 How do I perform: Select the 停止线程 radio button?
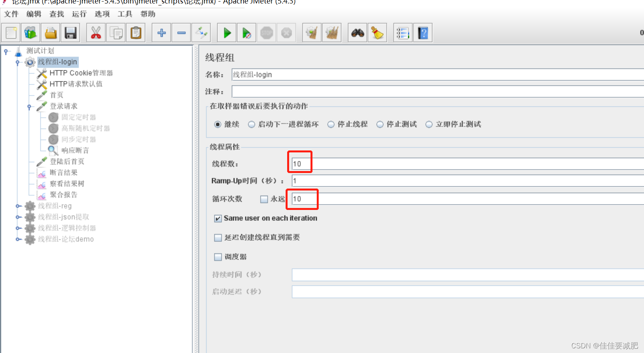coord(331,124)
